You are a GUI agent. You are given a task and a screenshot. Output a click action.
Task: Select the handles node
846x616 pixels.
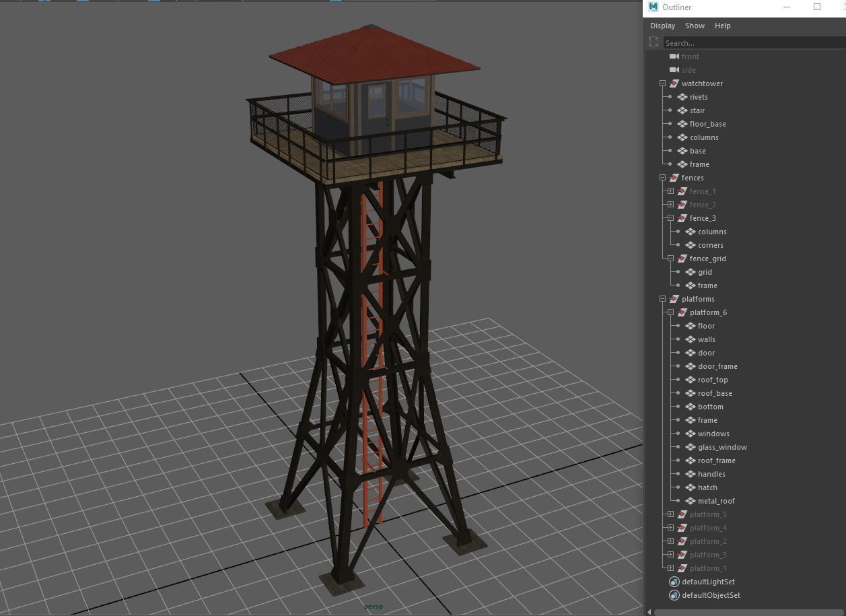pyautogui.click(x=711, y=474)
